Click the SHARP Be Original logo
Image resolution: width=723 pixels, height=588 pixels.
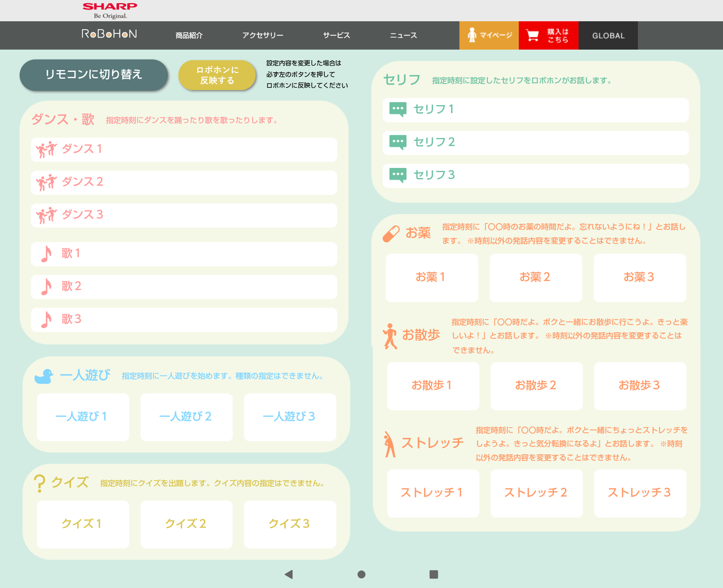[110, 10]
